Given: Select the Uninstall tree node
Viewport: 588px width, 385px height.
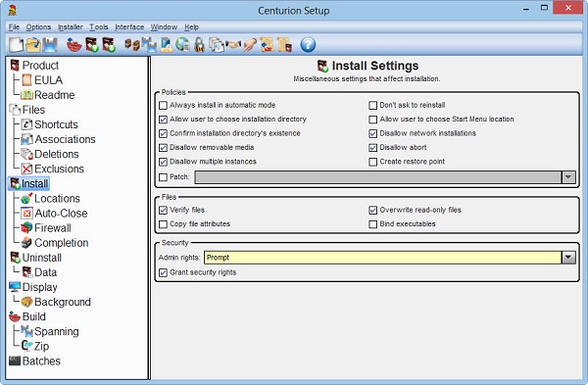Looking at the screenshot, I should [x=41, y=258].
